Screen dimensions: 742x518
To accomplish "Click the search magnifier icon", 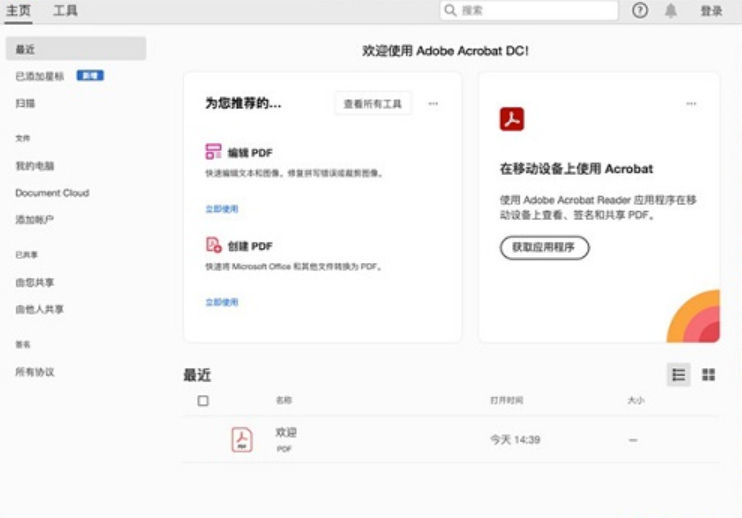I will (450, 10).
